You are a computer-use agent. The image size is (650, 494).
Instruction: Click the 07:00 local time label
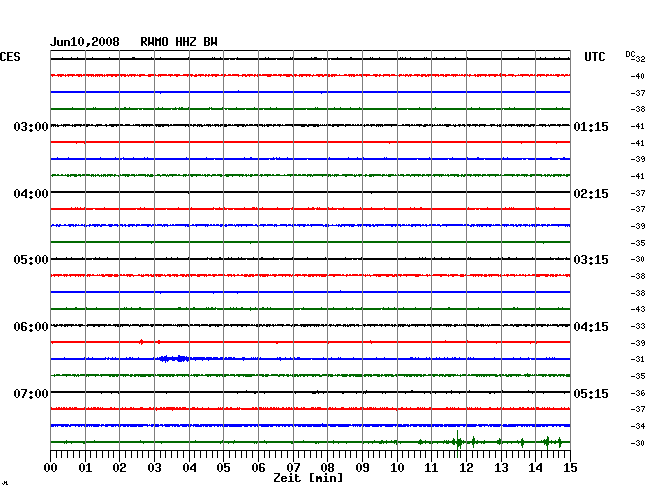(31, 393)
